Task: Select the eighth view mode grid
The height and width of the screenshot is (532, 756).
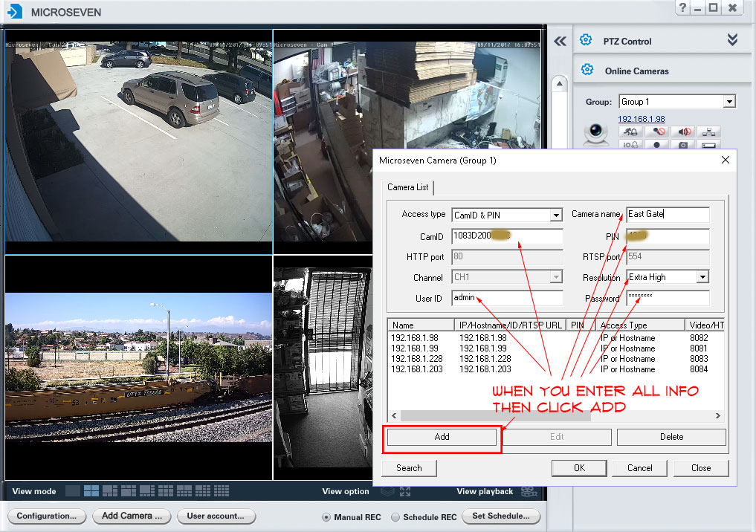Action: click(x=202, y=490)
